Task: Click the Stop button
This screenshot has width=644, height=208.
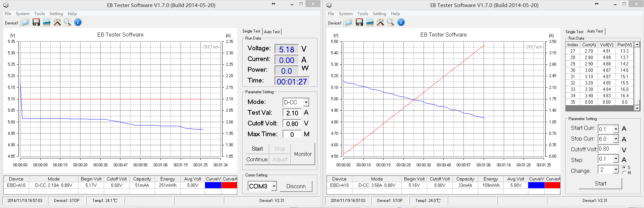Action: click(280, 149)
